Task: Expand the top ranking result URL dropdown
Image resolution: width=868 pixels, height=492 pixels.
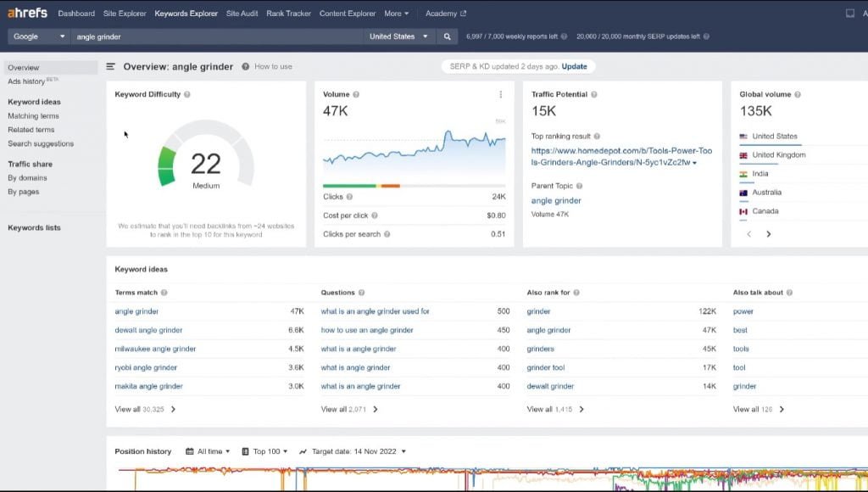Action: click(694, 163)
